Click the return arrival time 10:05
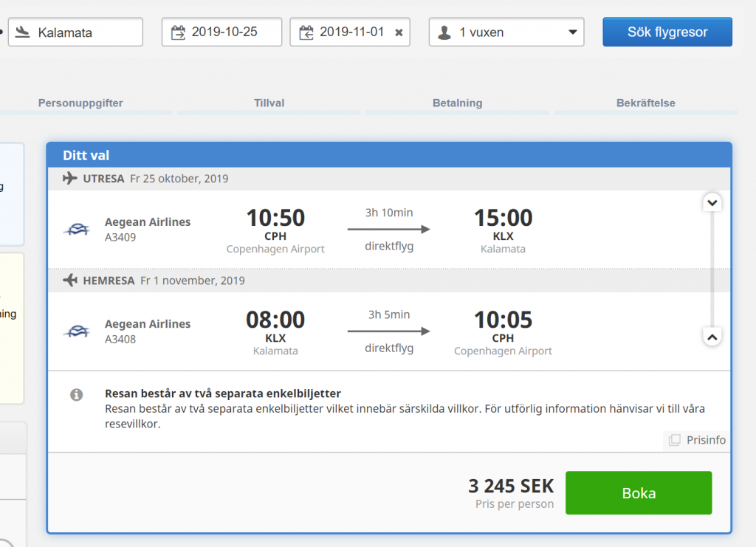This screenshot has height=547, width=756. pyautogui.click(x=503, y=320)
